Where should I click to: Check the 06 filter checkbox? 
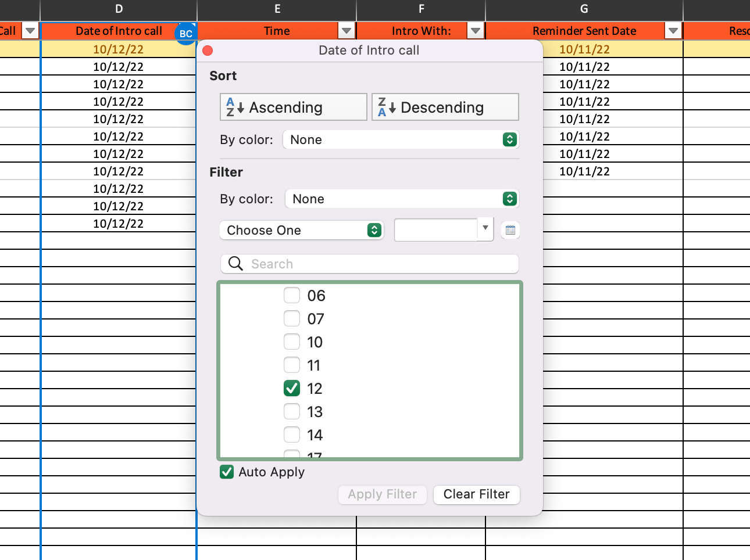292,295
